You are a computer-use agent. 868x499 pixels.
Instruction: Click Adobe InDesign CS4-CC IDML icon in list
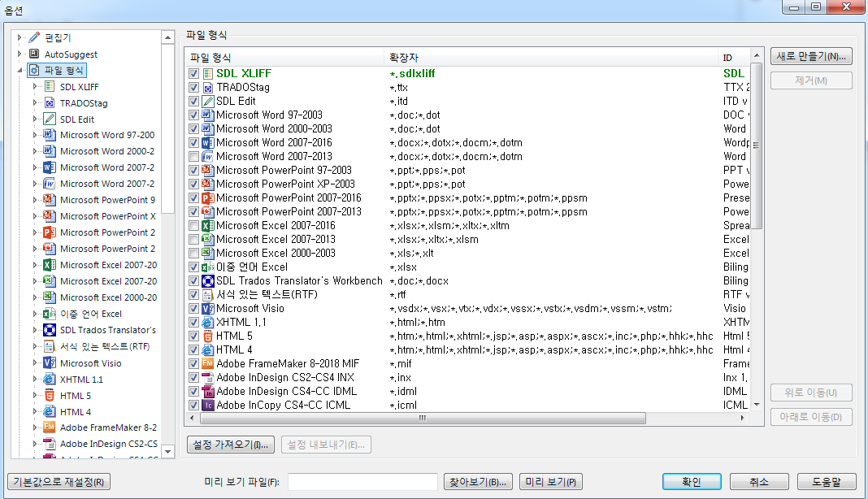click(207, 392)
